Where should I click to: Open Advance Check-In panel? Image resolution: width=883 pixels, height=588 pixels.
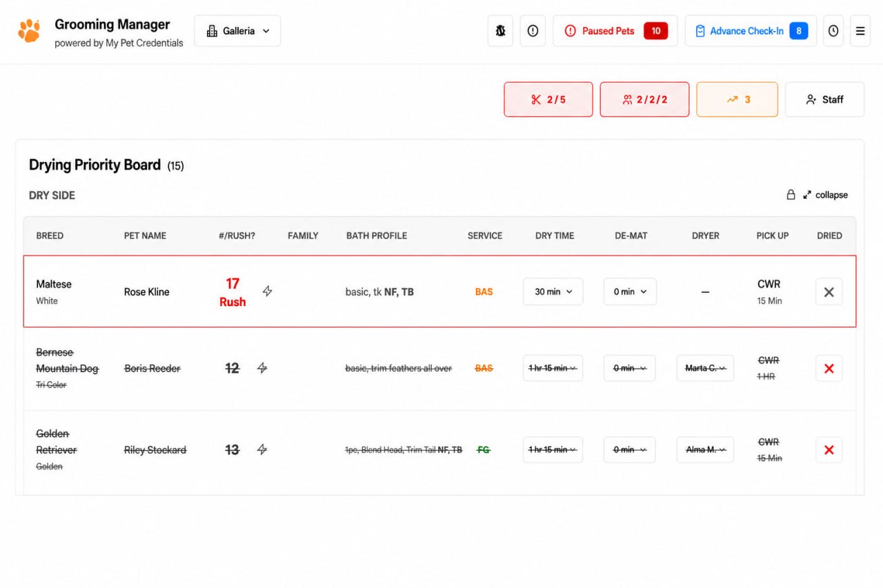click(x=751, y=31)
